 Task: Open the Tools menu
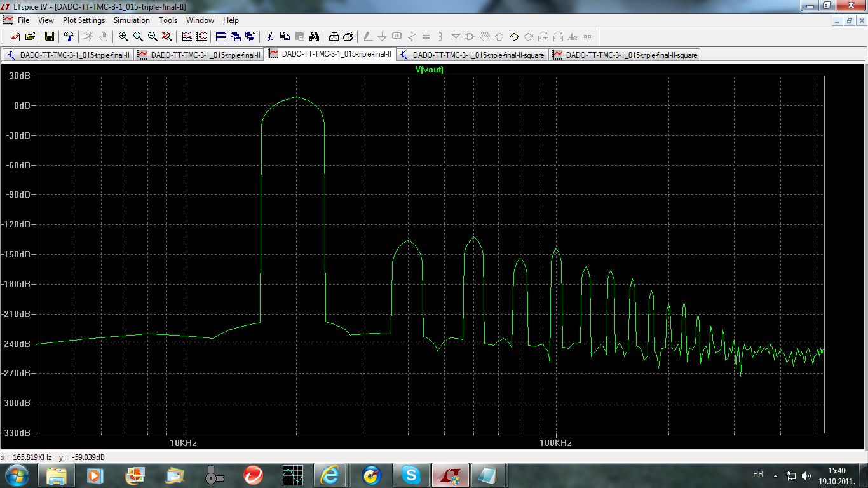168,20
